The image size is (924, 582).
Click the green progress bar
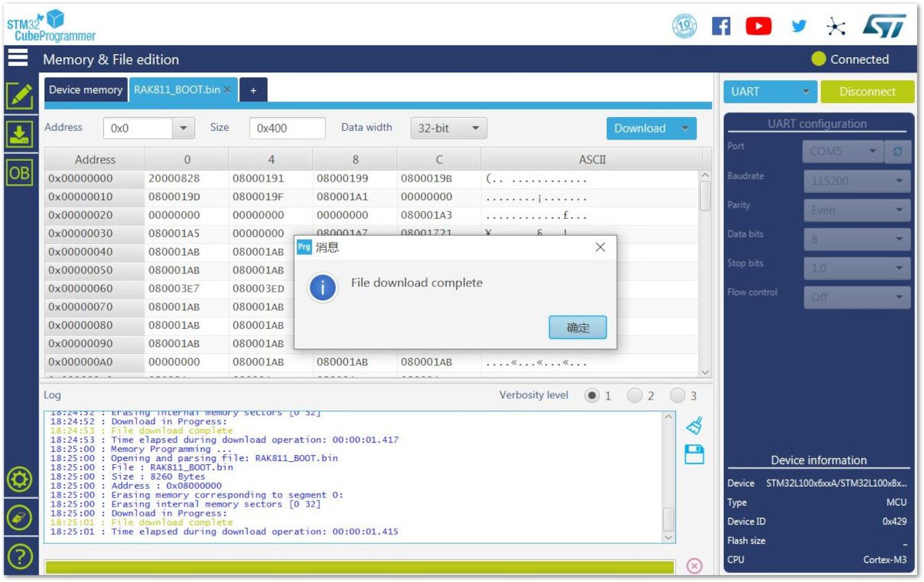click(360, 567)
